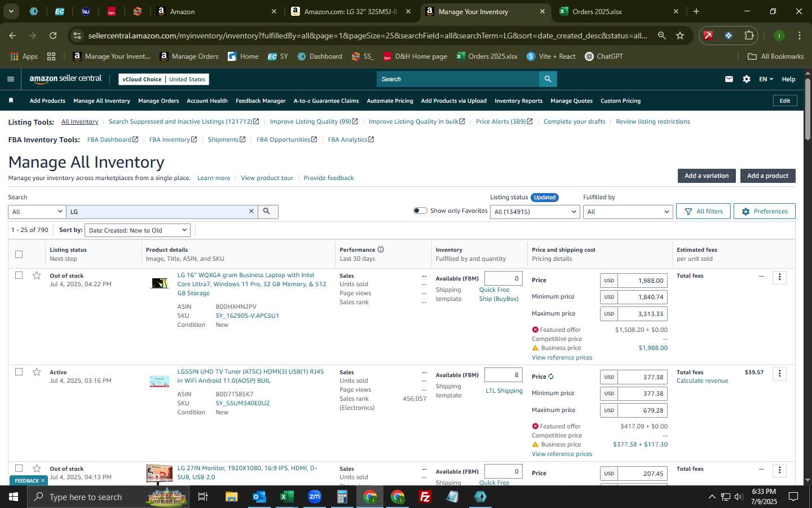
Task: Select the LG 27IN Monitor row checkbox
Action: coord(19,468)
